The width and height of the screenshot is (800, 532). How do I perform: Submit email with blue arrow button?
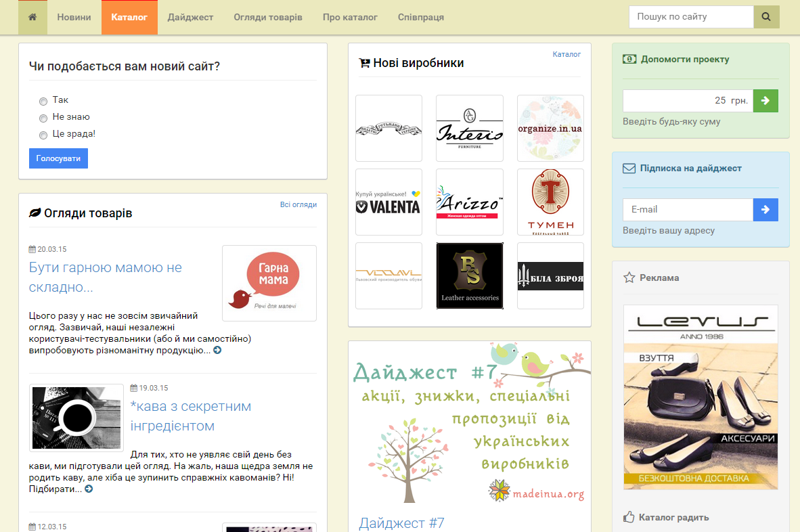pyautogui.click(x=765, y=210)
